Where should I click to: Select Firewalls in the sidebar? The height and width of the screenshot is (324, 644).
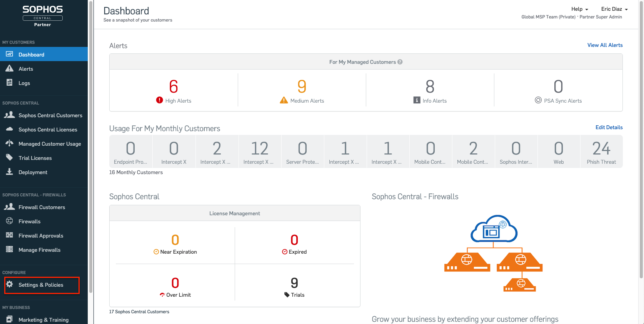click(44, 221)
